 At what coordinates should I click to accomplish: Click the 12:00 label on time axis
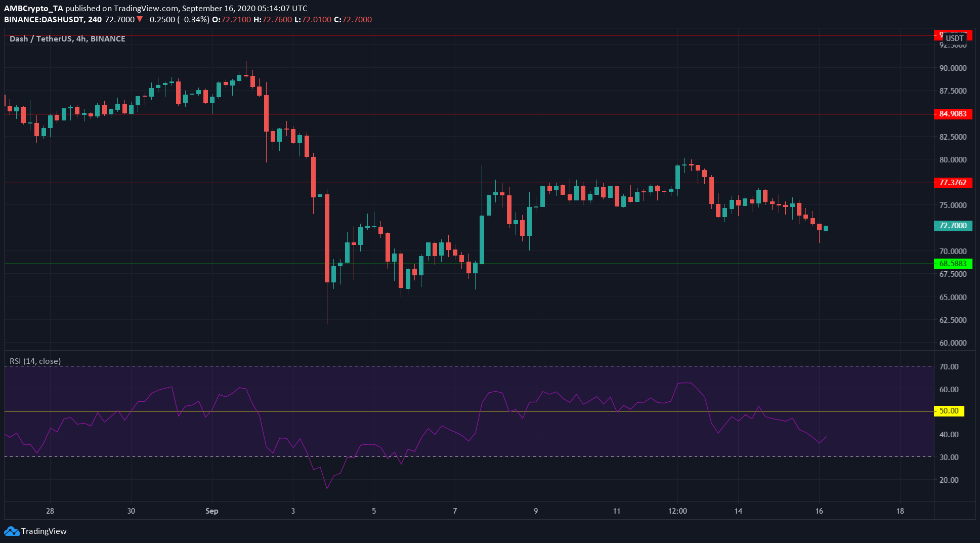[677, 511]
